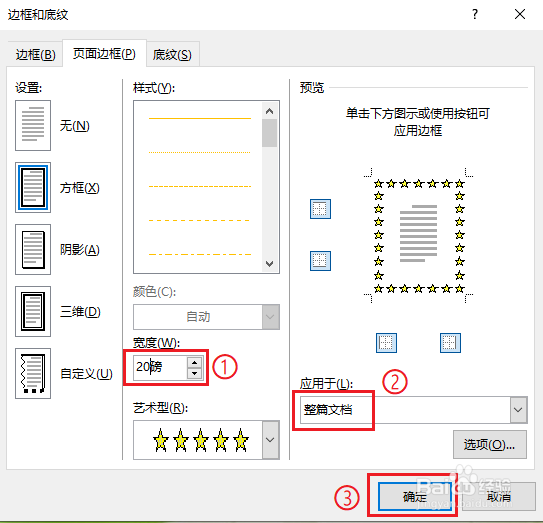Toggle top border button in preview
The image size is (543, 523).
click(320, 209)
